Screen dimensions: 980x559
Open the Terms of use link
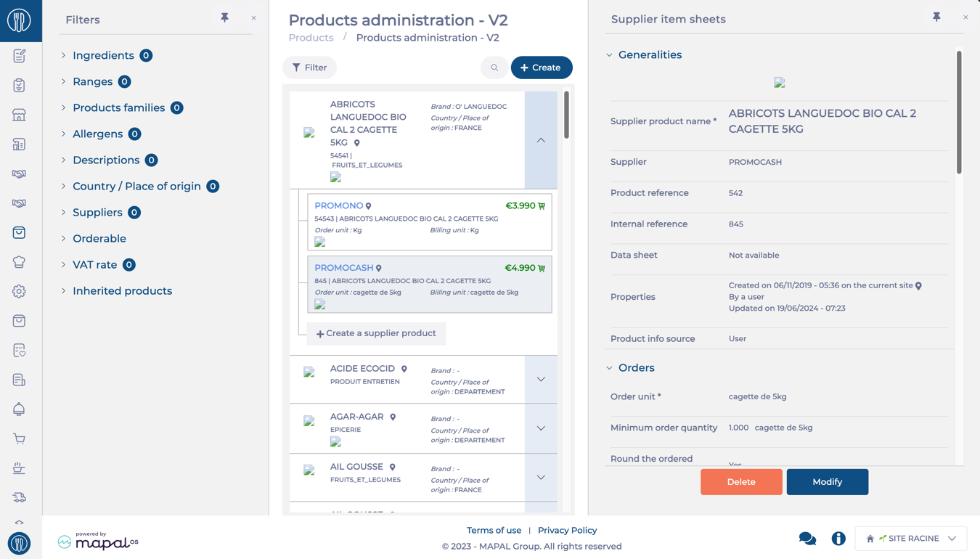pyautogui.click(x=494, y=531)
